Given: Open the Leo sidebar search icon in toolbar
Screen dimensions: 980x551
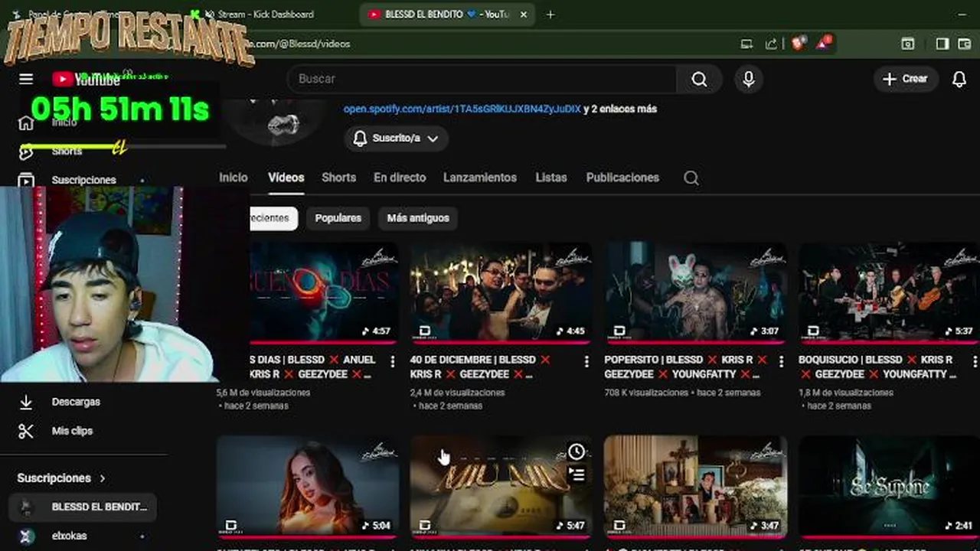Looking at the screenshot, I should click(x=907, y=44).
